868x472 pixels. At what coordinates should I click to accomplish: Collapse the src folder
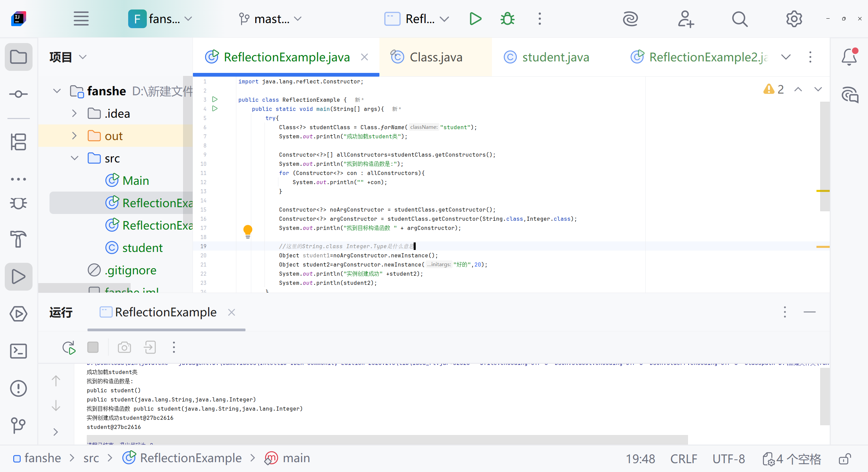click(x=74, y=158)
